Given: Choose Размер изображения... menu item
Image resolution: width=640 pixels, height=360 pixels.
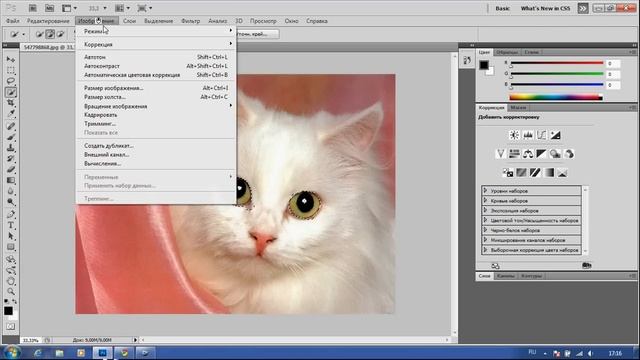Looking at the screenshot, I should pyautogui.click(x=156, y=88).
